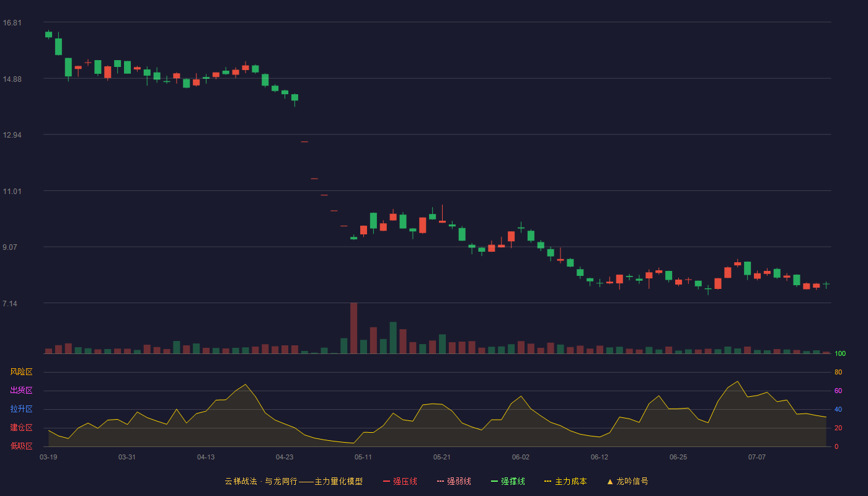The height and width of the screenshot is (496, 868).
Task: Click the 03-19 date label
Action: coord(48,457)
